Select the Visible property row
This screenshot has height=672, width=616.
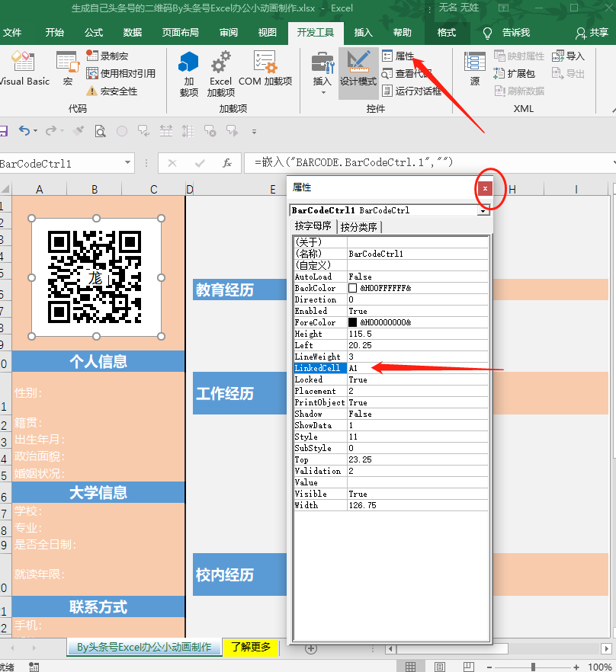click(391, 494)
